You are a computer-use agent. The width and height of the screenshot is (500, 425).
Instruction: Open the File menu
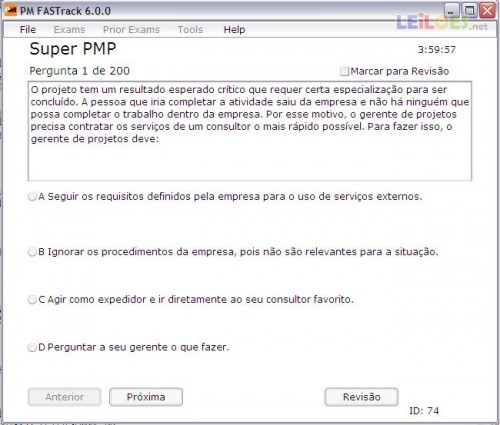tap(28, 30)
